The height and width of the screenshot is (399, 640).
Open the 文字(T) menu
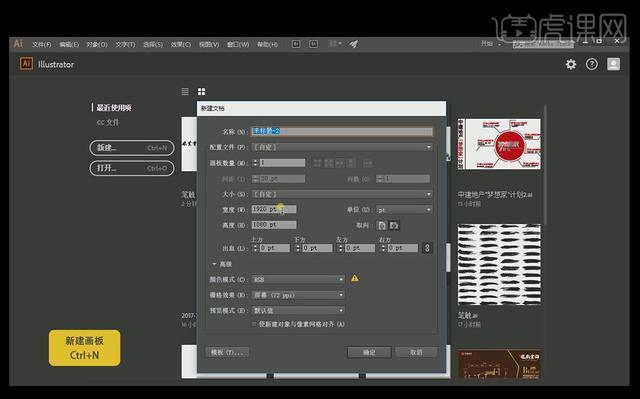125,44
